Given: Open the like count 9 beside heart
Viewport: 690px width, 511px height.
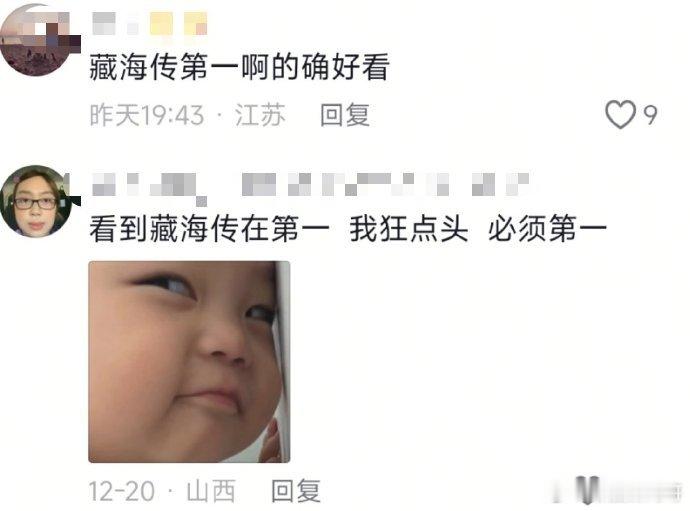Looking at the screenshot, I should coord(650,115).
